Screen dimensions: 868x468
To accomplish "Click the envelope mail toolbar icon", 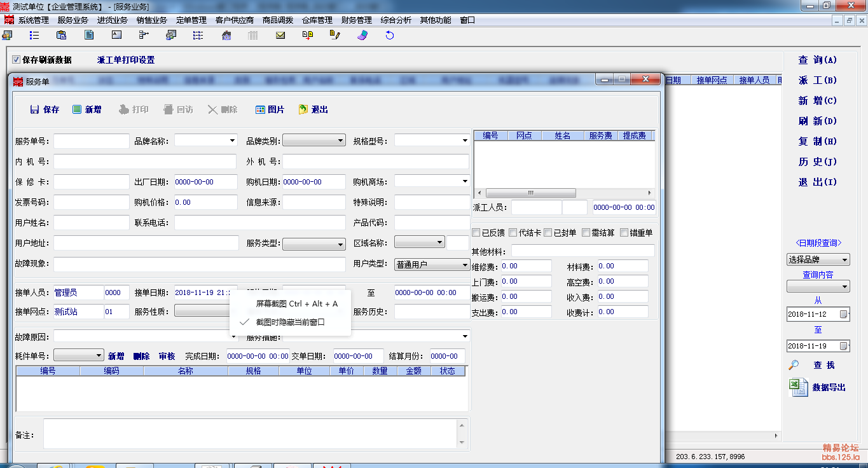I will 280,36.
